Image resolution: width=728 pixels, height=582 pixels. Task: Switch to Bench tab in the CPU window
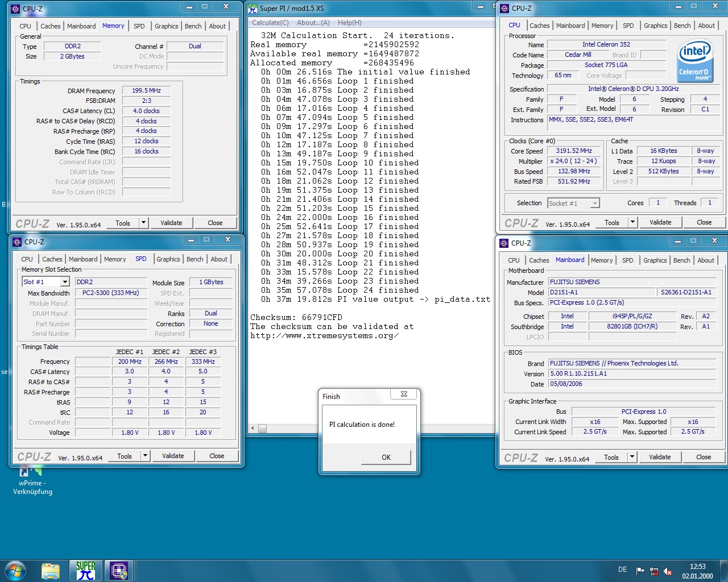click(x=682, y=26)
